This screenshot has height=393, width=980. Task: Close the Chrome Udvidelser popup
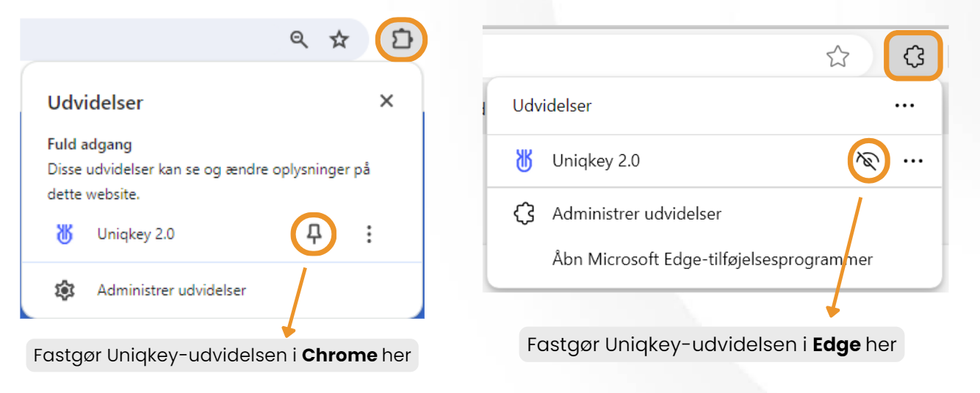tap(386, 101)
